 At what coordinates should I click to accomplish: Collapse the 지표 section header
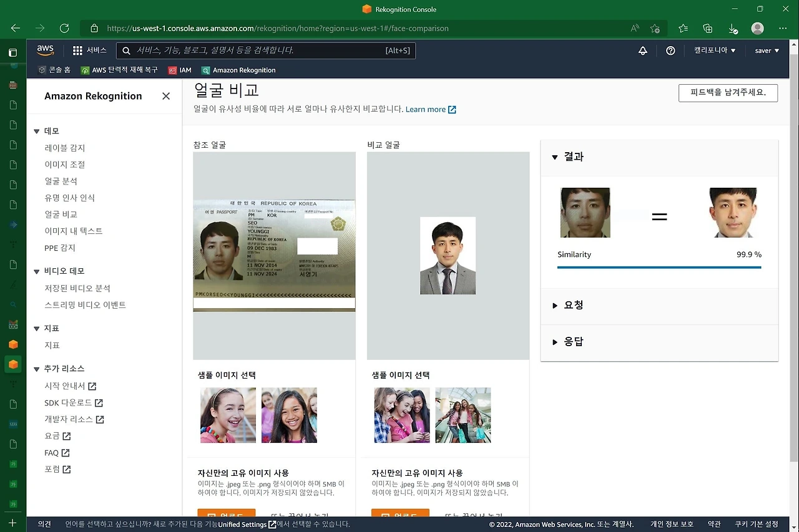[x=37, y=329]
